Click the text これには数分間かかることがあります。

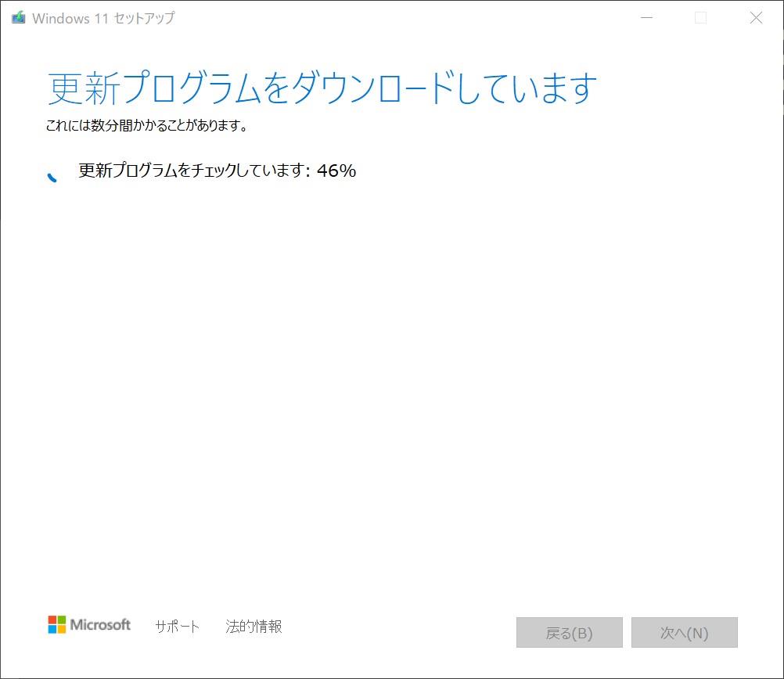pyautogui.click(x=147, y=125)
